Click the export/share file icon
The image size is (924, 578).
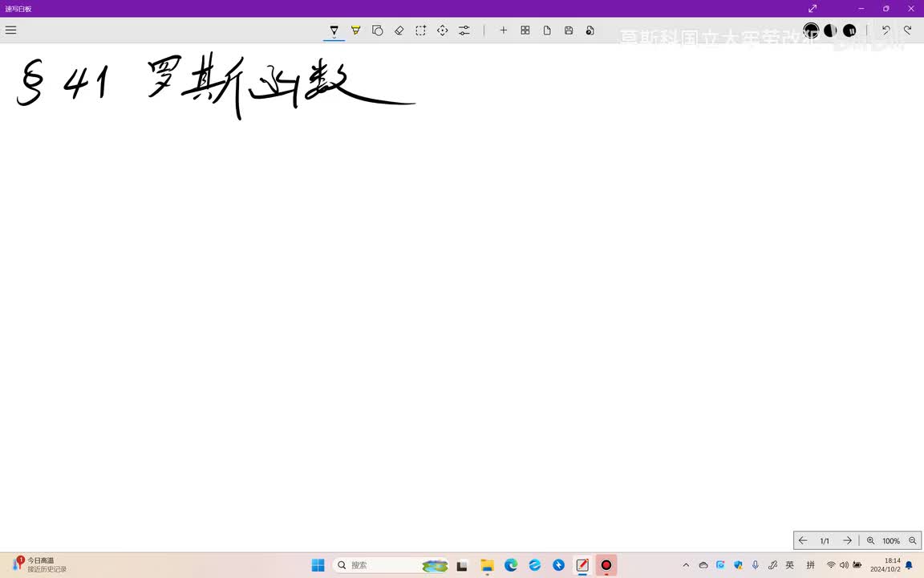click(x=590, y=30)
